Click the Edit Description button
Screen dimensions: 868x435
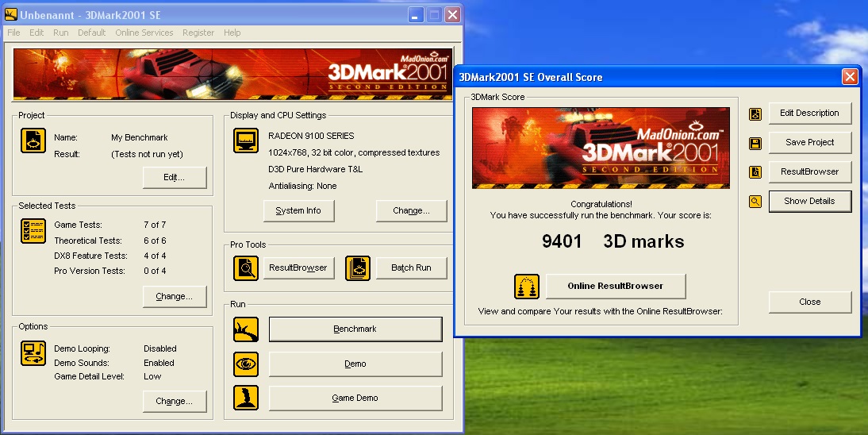(810, 113)
